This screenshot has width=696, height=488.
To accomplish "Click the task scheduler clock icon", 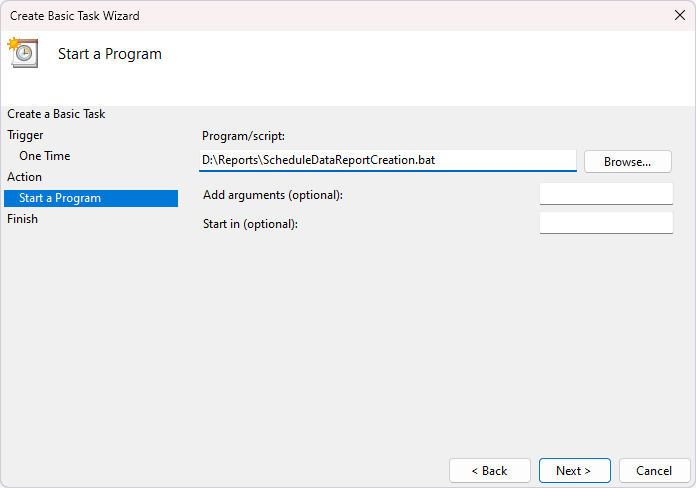I will 23,52.
